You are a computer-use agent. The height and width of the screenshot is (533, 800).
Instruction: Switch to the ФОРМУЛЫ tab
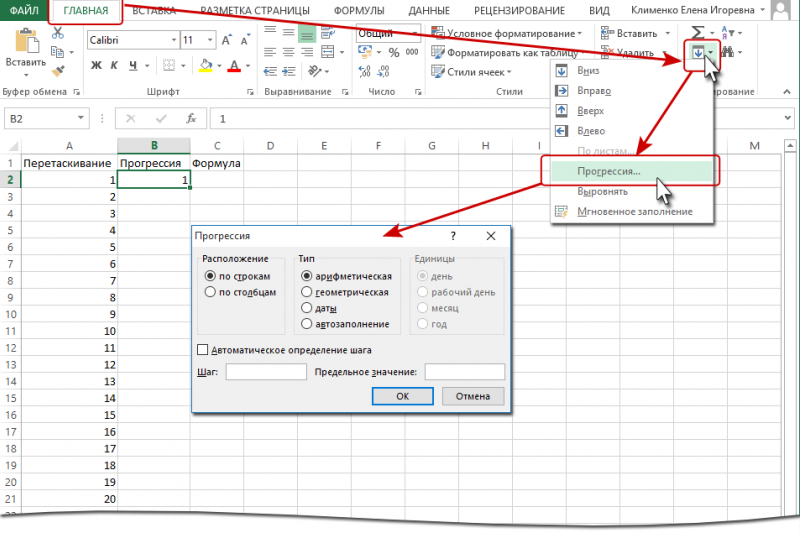[359, 11]
